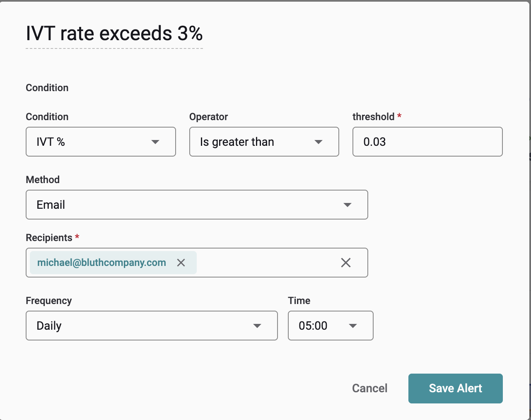Click the Method field's dropdown arrow
Image resolution: width=531 pixels, height=420 pixels.
click(348, 205)
